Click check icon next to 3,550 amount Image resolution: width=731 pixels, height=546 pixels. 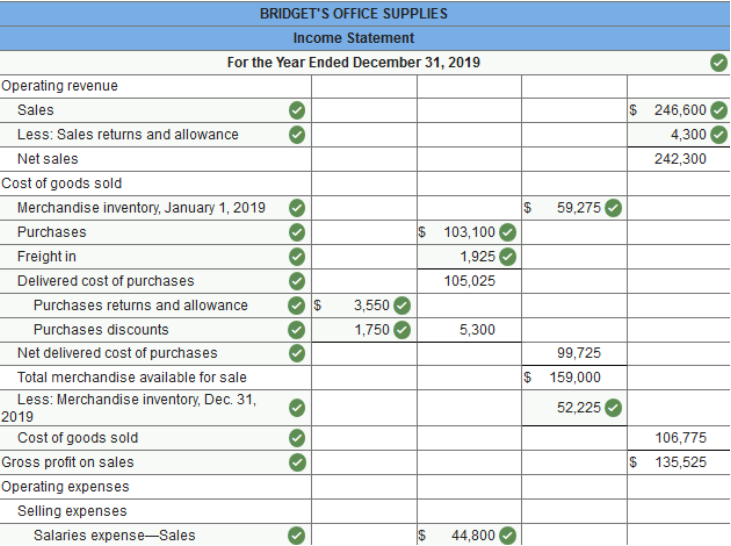pyautogui.click(x=402, y=305)
